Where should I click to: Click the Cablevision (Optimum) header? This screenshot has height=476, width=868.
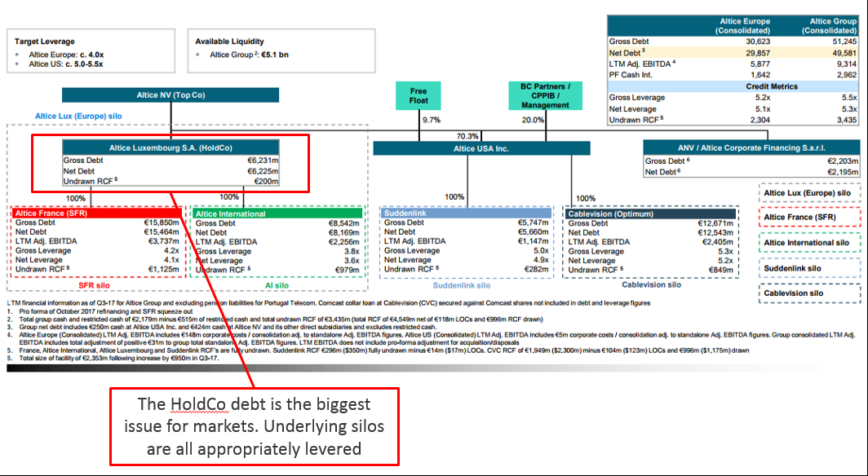[650, 214]
